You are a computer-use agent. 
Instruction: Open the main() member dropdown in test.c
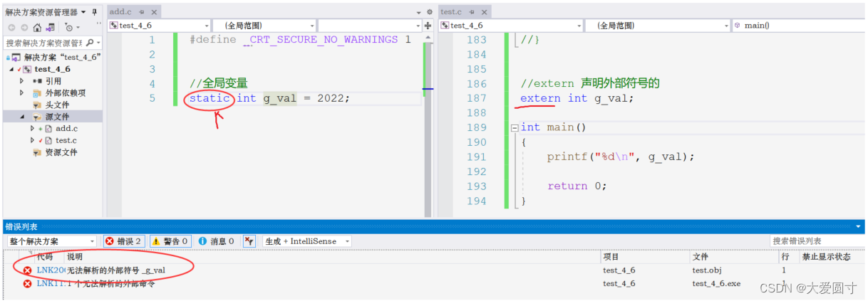pyautogui.click(x=799, y=26)
